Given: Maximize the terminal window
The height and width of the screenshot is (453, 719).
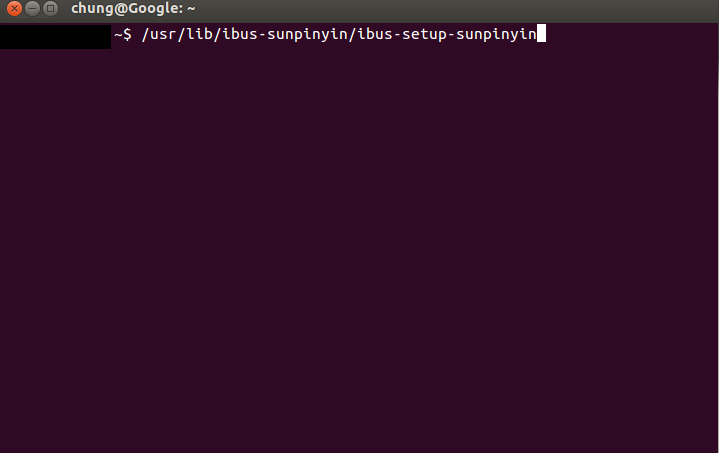Looking at the screenshot, I should coord(50,8).
